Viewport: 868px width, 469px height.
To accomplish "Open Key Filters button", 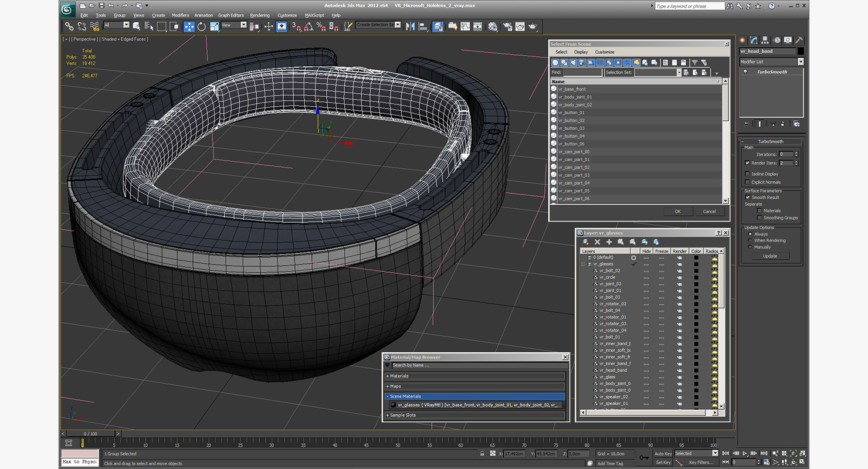I will tap(701, 463).
